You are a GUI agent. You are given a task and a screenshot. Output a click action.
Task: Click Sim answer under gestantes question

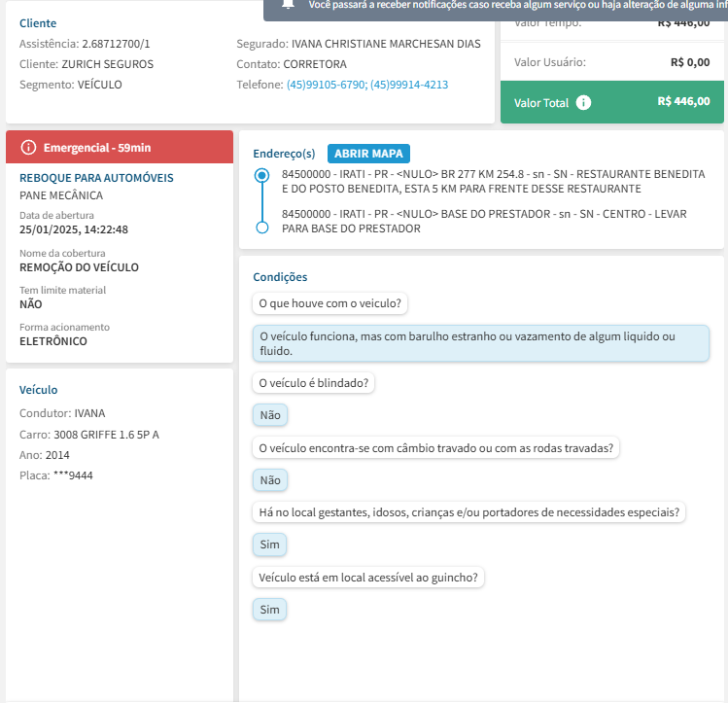270,545
